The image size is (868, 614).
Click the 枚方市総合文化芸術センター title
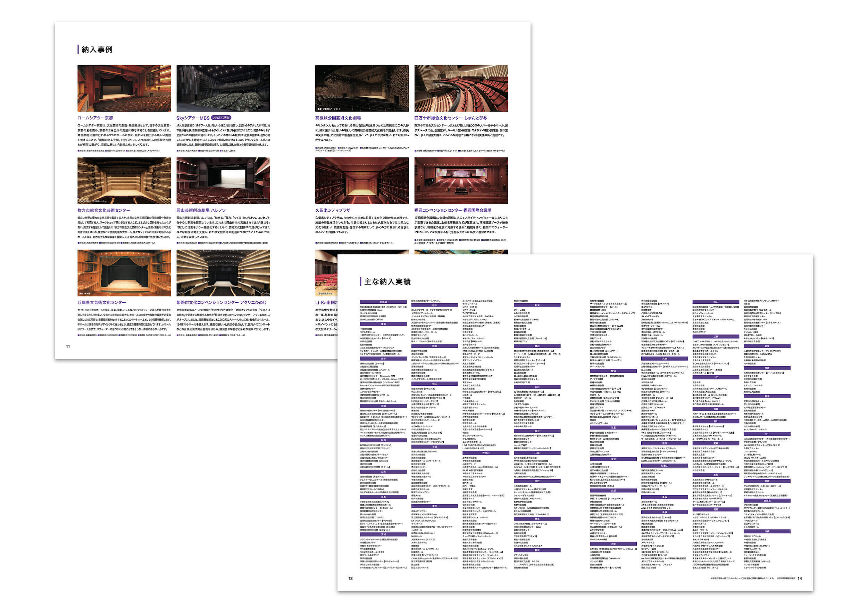(103, 210)
